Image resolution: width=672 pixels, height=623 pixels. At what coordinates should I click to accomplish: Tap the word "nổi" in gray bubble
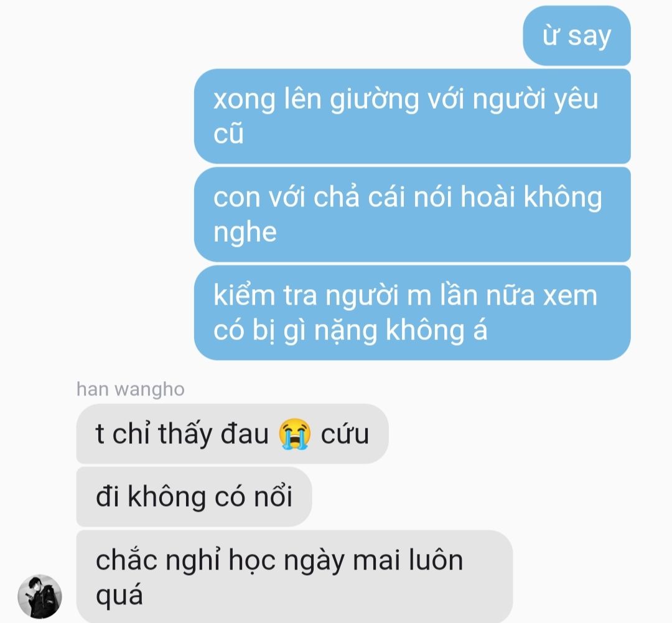(x=273, y=497)
